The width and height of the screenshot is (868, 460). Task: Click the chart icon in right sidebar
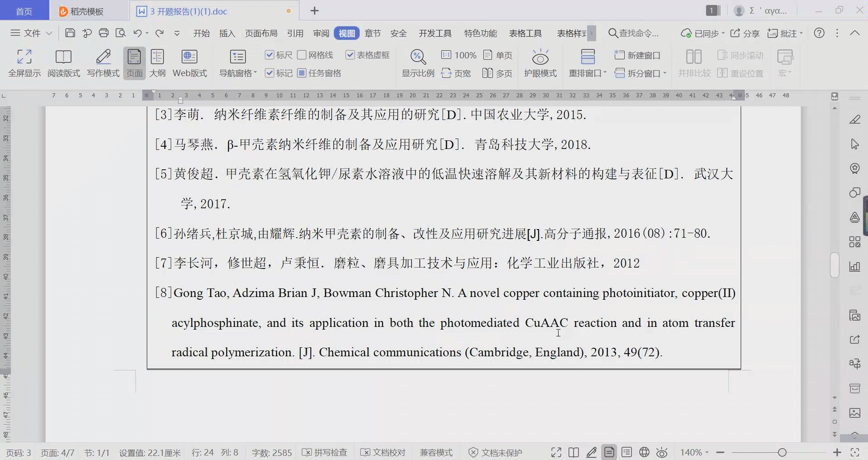click(855, 266)
